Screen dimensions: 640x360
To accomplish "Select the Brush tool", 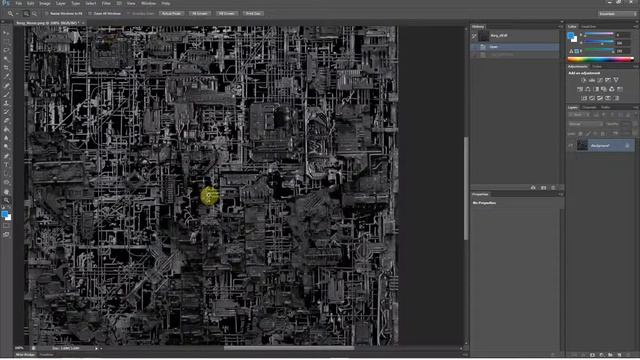I will pos(6,94).
